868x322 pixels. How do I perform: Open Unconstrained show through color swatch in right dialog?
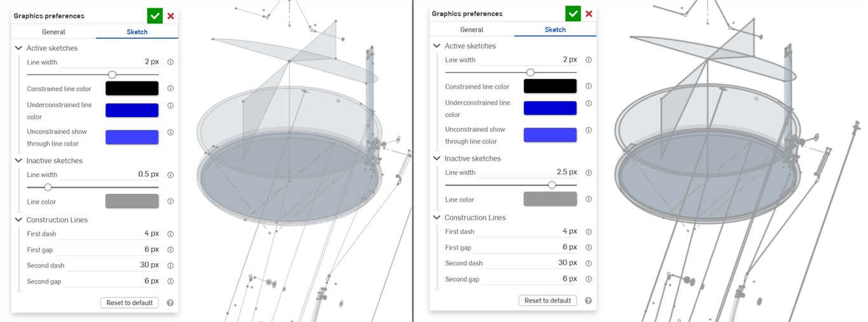click(550, 134)
